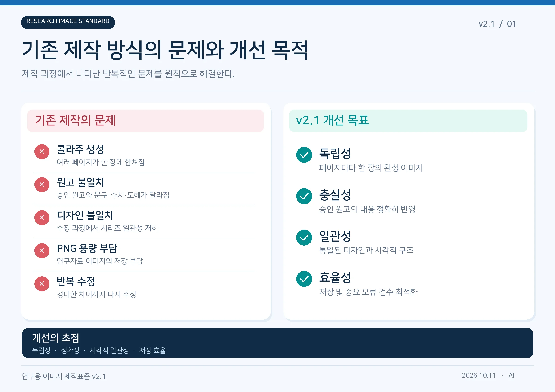
Task: Click the red X icon beside 반복 수정
Action: 42,284
